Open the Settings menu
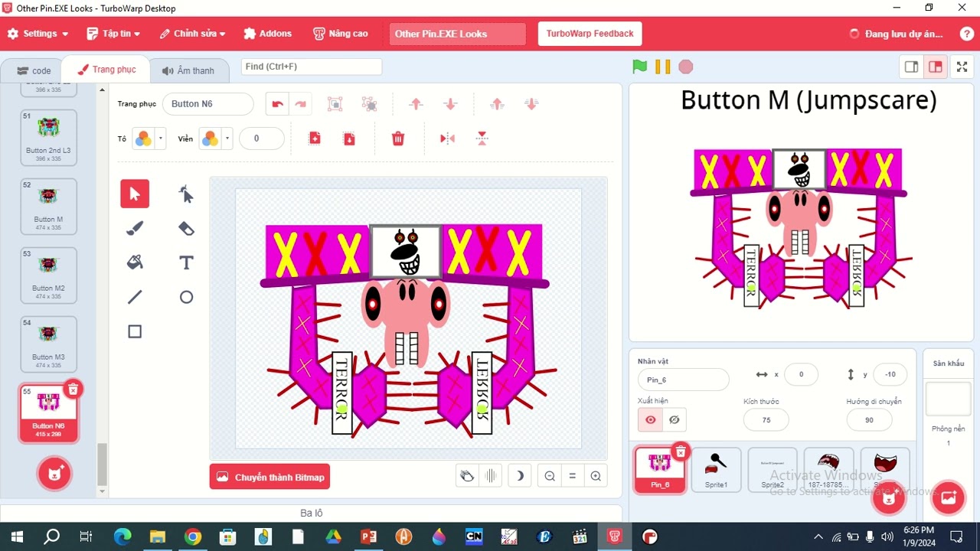The image size is (980, 551). click(38, 34)
